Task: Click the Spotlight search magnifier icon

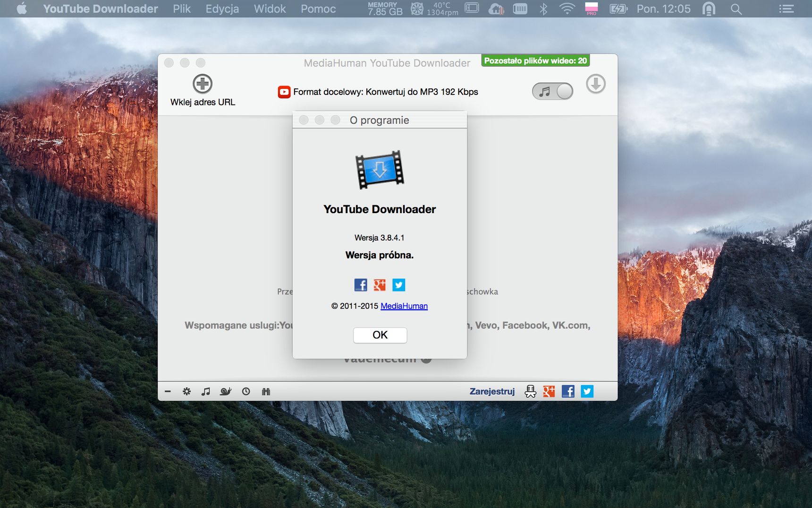Action: pos(736,9)
